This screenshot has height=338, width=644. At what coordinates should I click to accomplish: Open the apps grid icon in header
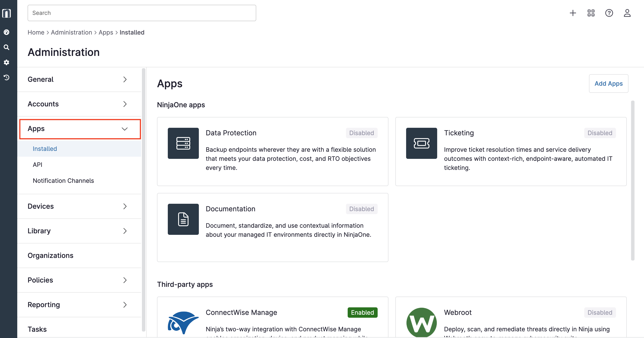point(591,13)
